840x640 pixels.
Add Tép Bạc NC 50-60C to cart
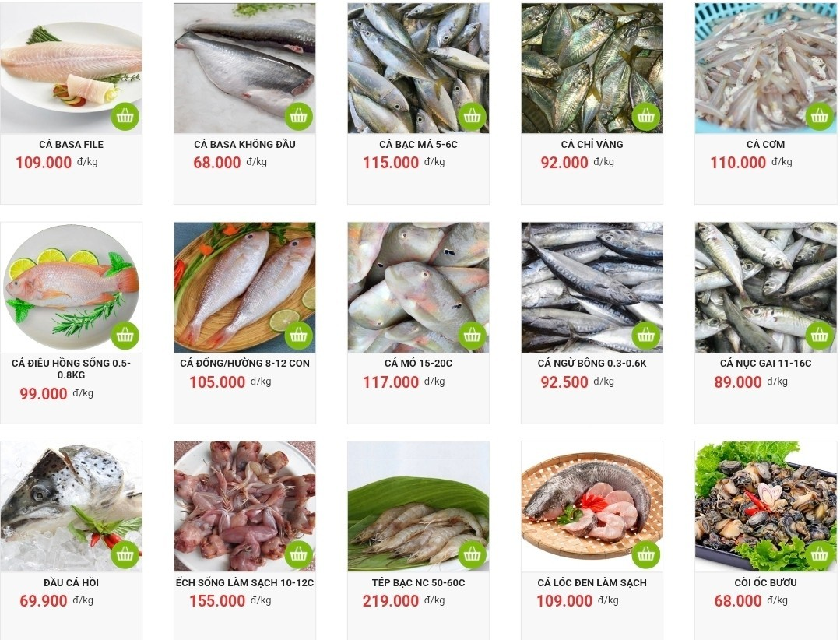point(472,555)
